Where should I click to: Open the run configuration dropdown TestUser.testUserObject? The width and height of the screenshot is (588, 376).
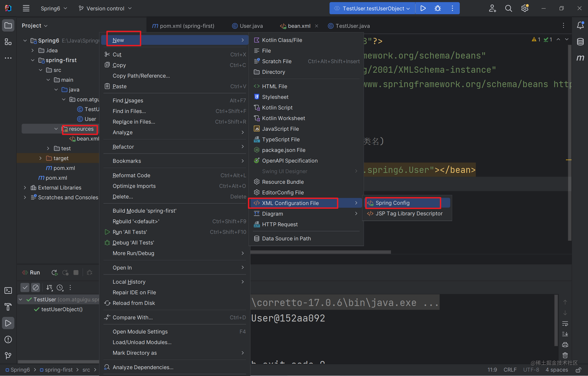(x=373, y=8)
